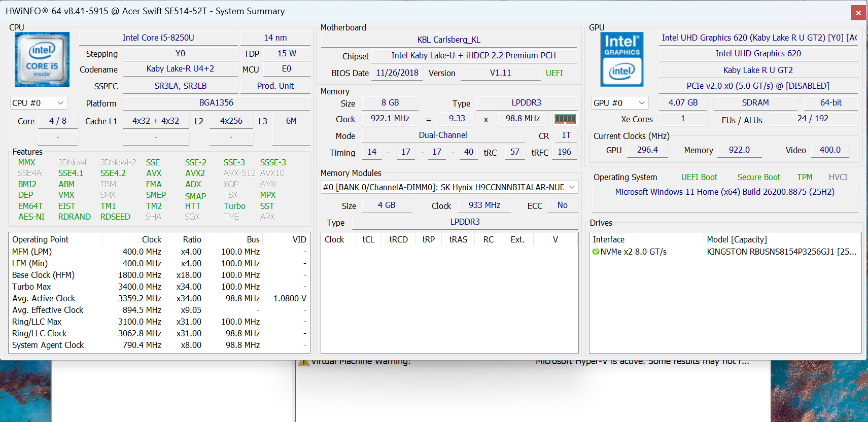The width and height of the screenshot is (868, 422).
Task: Click the BIOS date 11/26/2018
Action: (x=397, y=73)
